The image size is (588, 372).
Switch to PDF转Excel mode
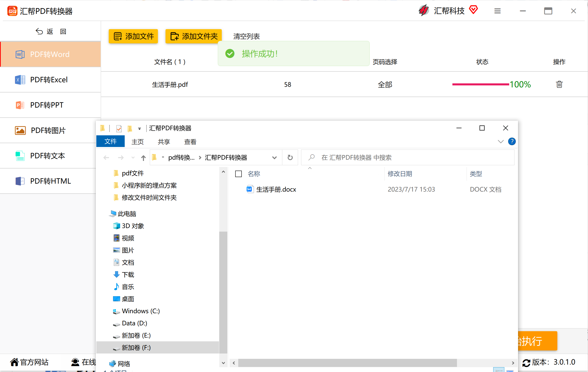[x=50, y=80]
